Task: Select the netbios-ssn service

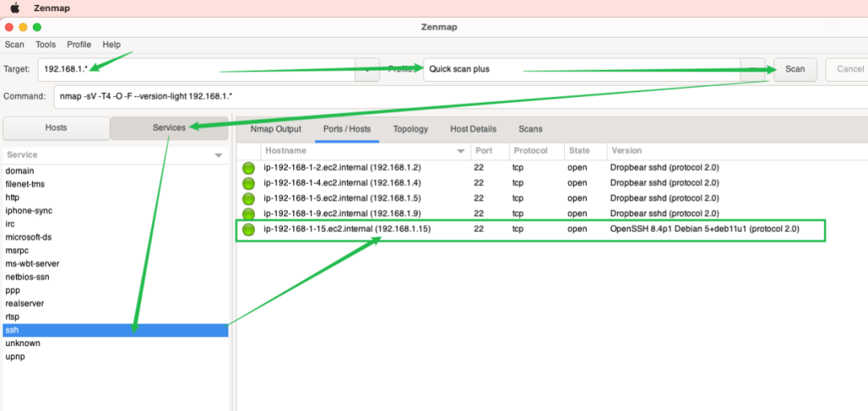Action: click(115, 277)
